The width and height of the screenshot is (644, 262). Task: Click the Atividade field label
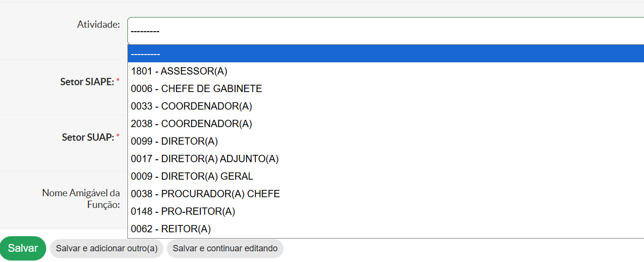[x=98, y=24]
